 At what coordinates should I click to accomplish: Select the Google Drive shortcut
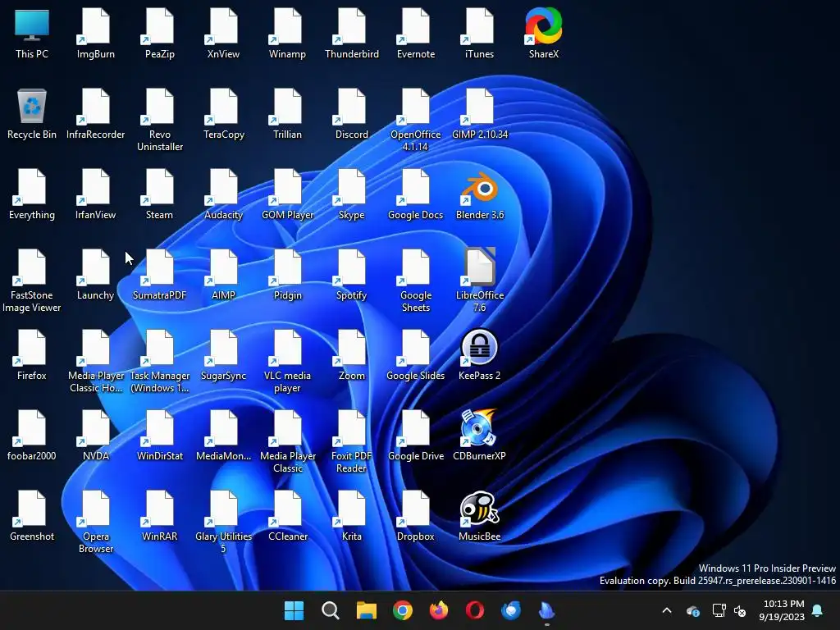[x=416, y=435]
